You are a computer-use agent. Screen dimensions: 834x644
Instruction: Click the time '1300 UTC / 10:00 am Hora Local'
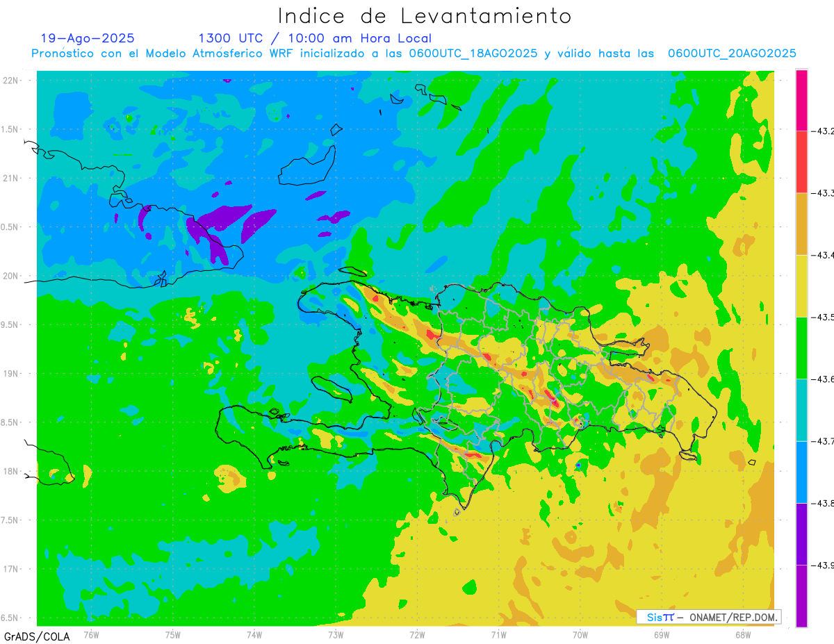coord(315,38)
